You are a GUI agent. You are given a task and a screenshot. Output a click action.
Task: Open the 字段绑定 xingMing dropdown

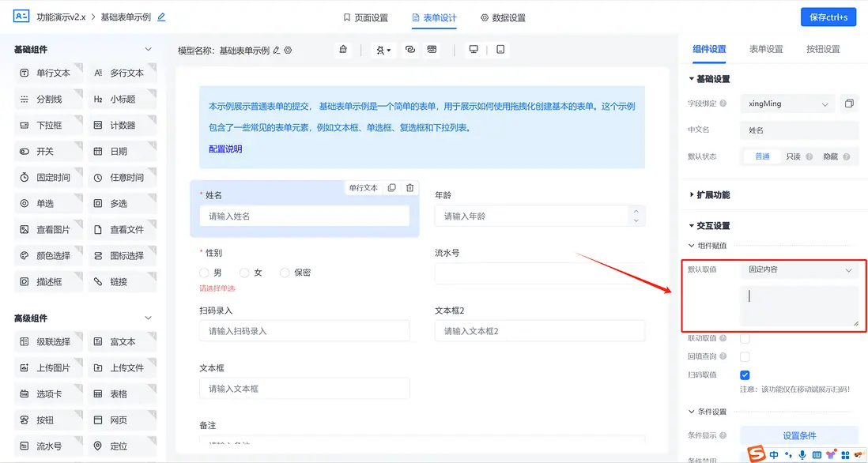[787, 104]
